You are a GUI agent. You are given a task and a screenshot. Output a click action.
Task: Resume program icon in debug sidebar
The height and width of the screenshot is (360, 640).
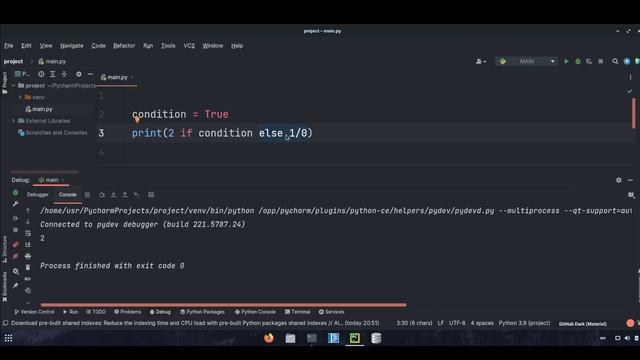(x=16, y=218)
